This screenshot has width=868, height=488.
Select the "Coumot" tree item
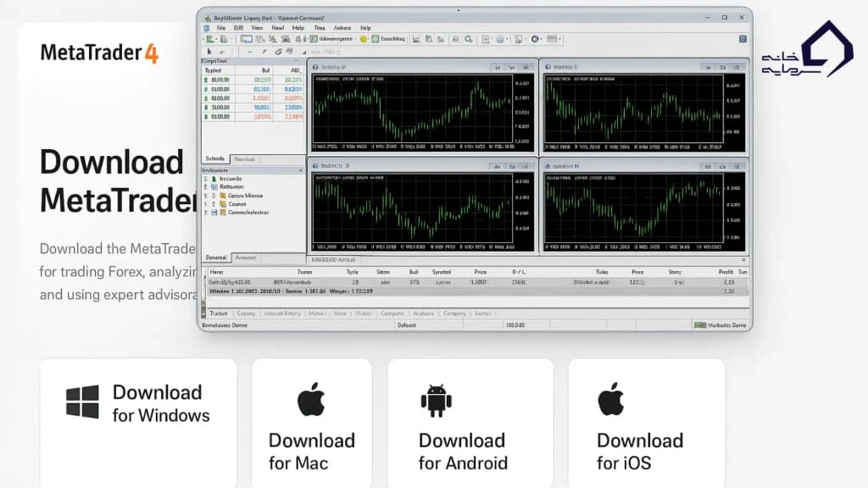click(237, 204)
